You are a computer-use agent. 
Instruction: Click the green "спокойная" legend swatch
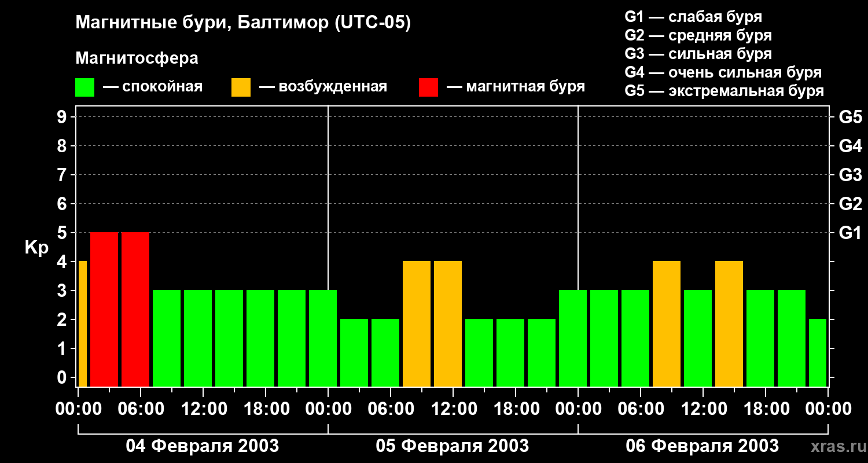point(84,87)
